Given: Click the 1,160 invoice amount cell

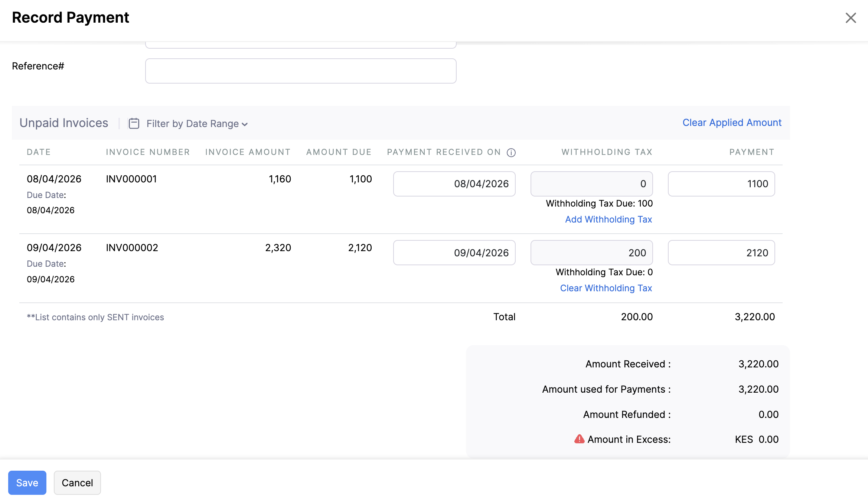Looking at the screenshot, I should click(280, 179).
